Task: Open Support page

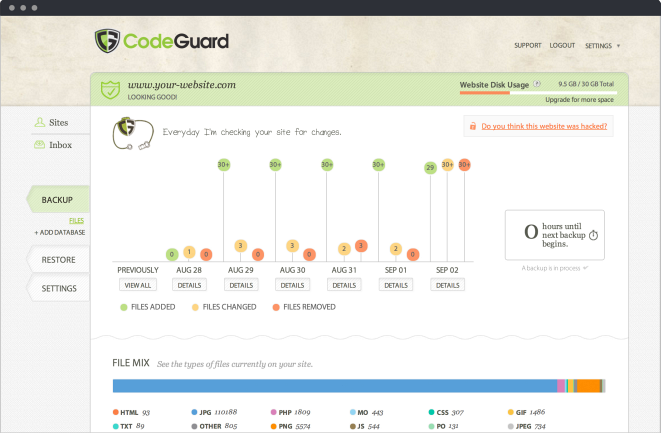Action: point(527,45)
